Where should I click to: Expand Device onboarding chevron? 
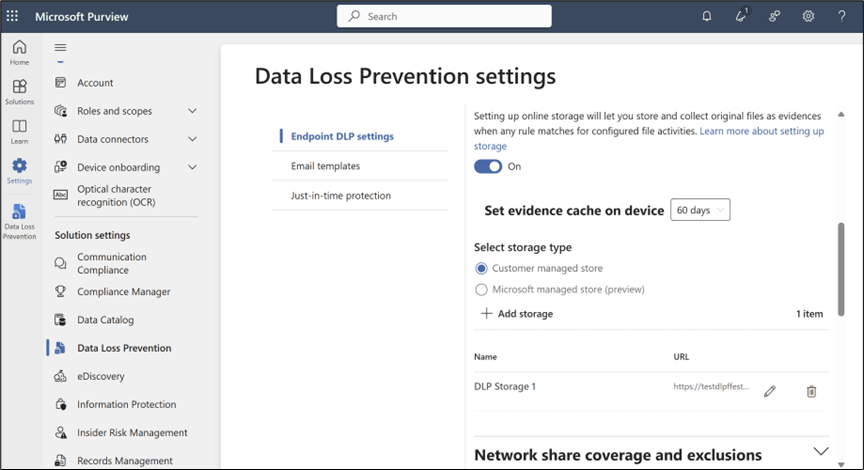point(192,167)
